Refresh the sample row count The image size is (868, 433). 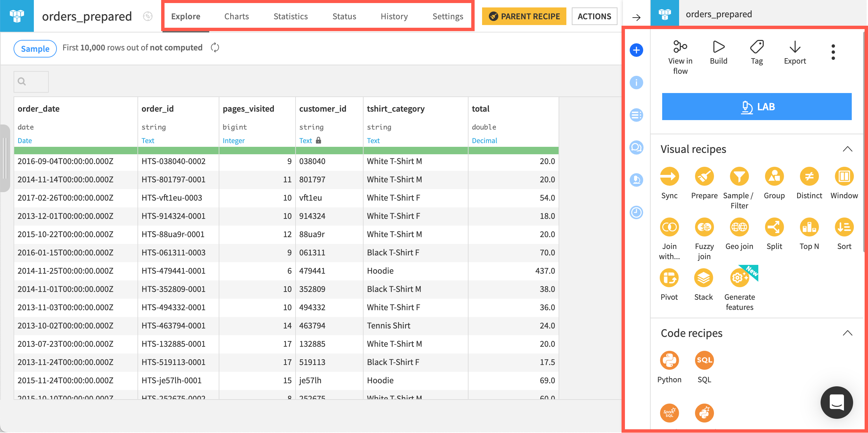(215, 48)
